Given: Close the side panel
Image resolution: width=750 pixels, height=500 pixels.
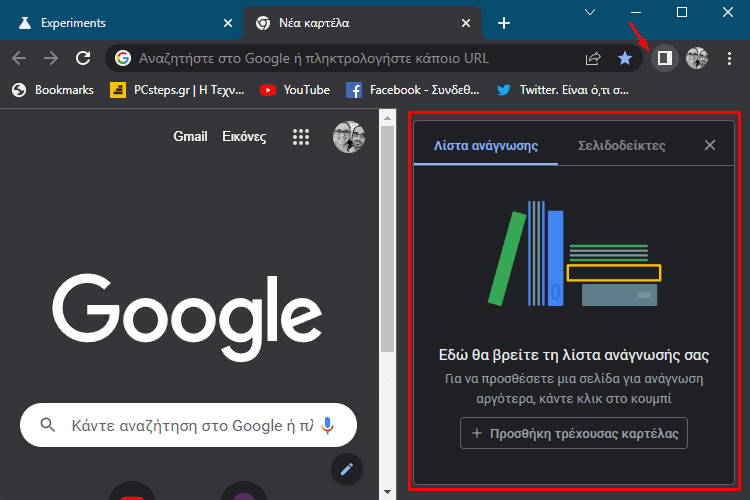Looking at the screenshot, I should (x=710, y=145).
